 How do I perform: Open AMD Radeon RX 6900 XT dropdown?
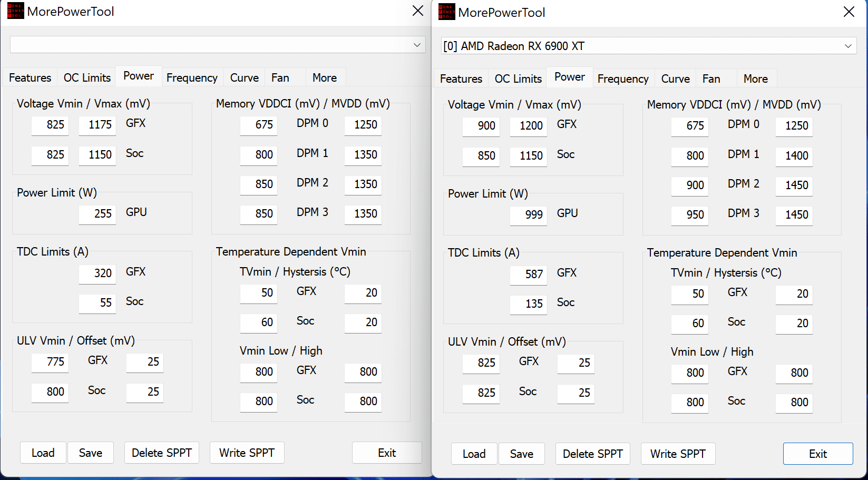pos(649,46)
